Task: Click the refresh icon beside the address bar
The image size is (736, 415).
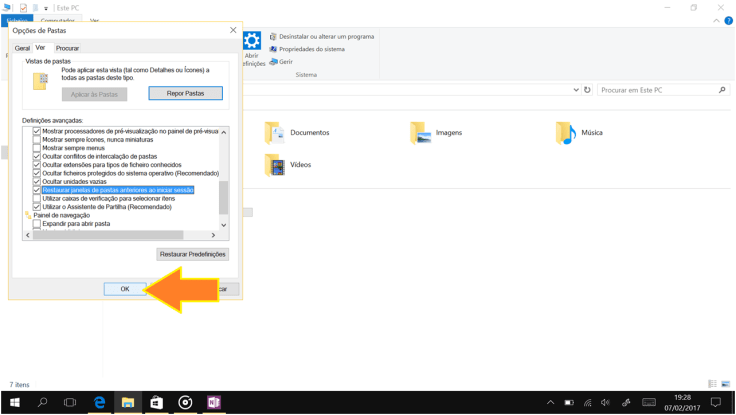Action: click(x=587, y=90)
